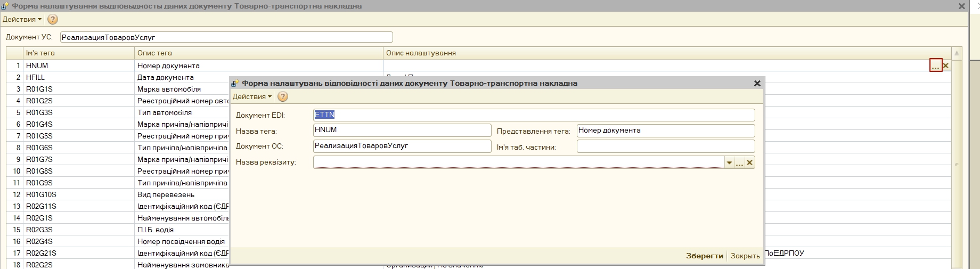Focus Документ УС field in background form

pos(226,37)
